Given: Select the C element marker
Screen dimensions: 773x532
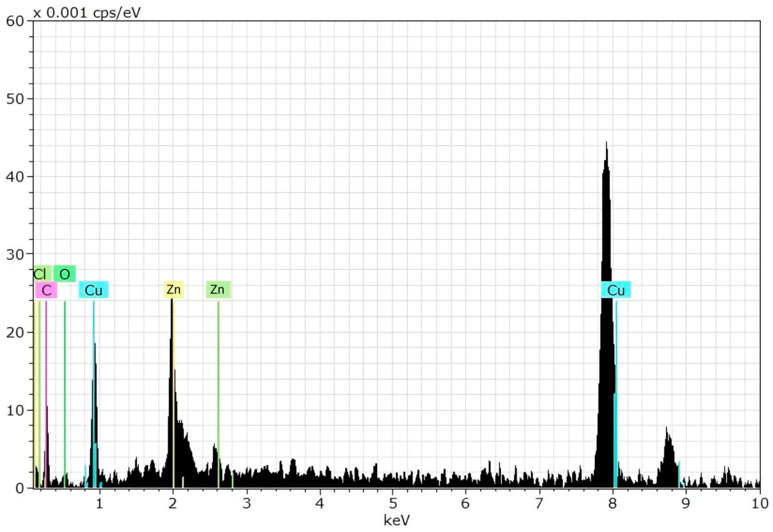Looking at the screenshot, I should (46, 290).
